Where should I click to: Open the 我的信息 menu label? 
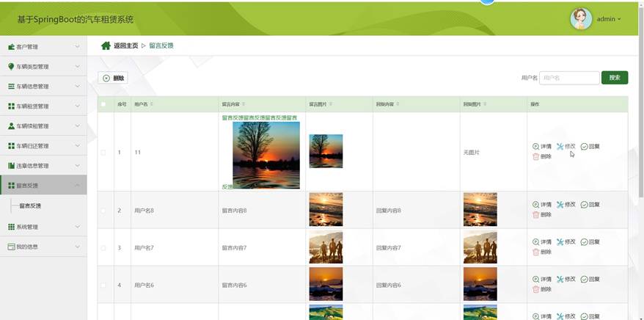27,247
